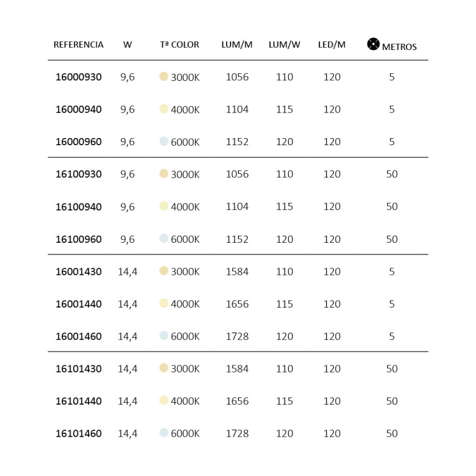Select reference number 16101440
Screen dimensions: 476x476
(x=79, y=401)
